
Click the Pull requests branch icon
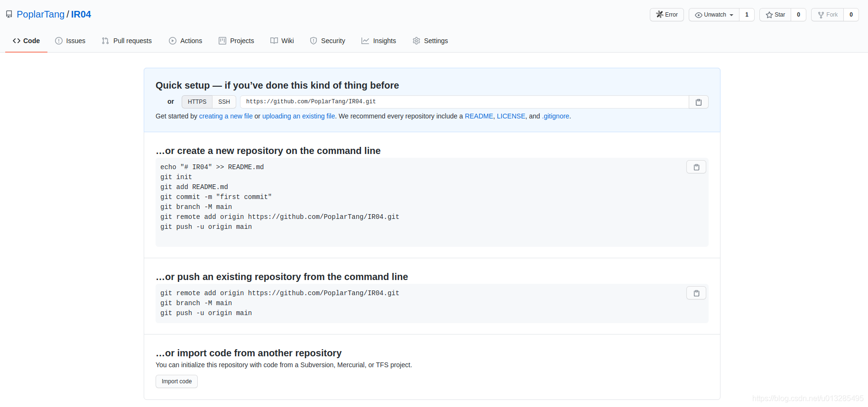tap(105, 41)
